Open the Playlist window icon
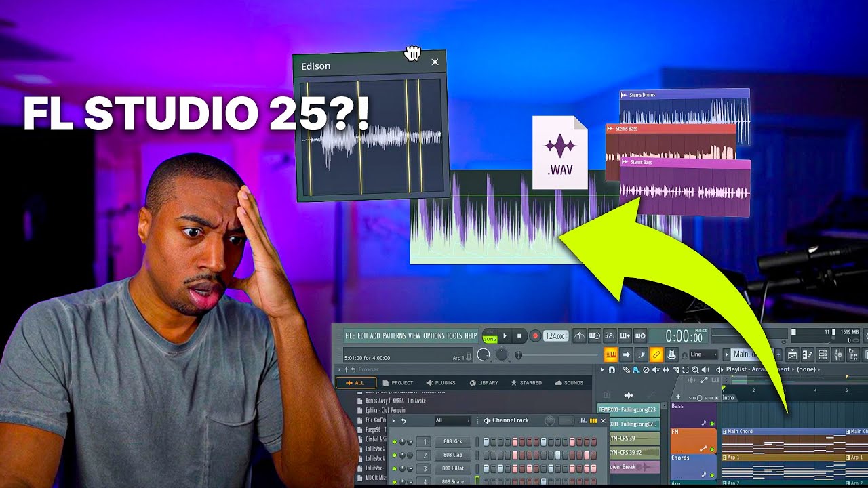868x488 pixels. point(792,354)
